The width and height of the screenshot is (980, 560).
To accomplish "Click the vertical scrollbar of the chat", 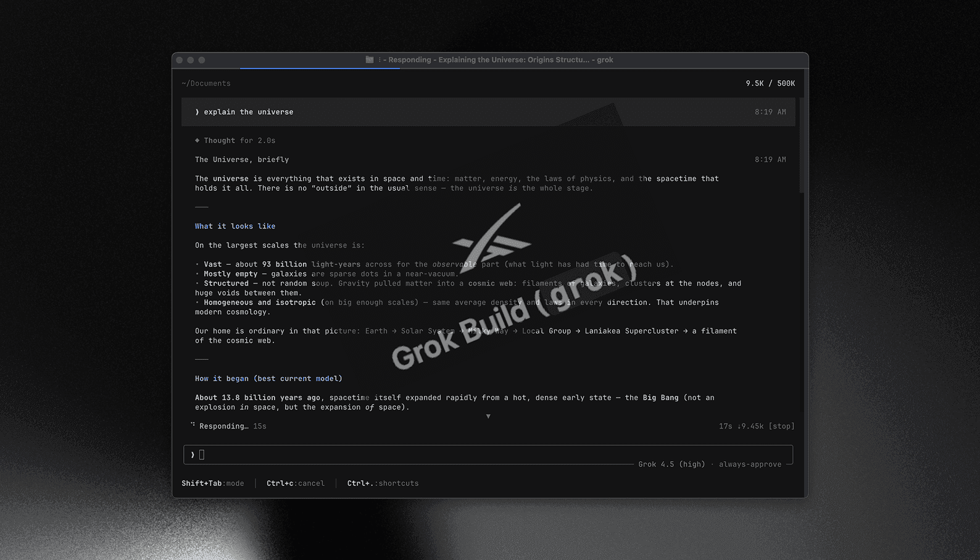I will coord(802,145).
